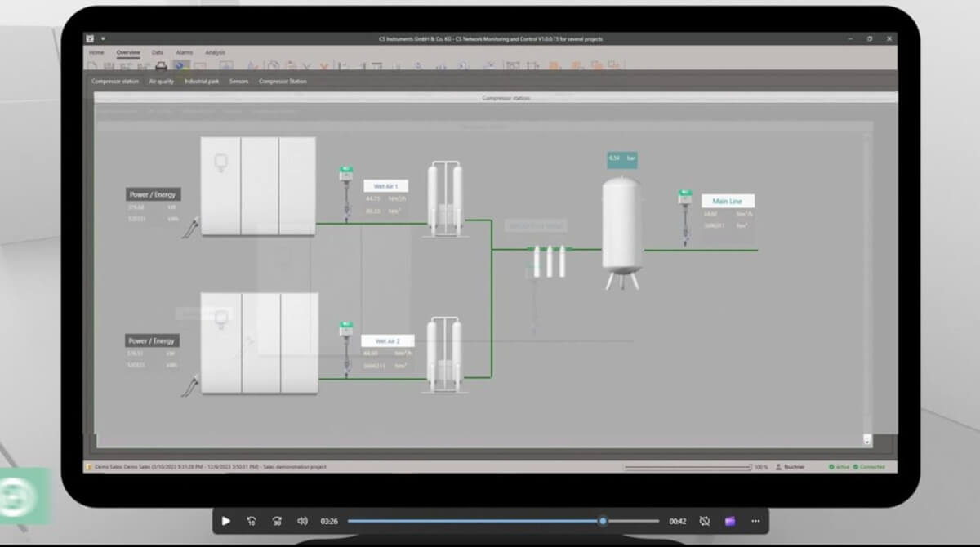The width and height of the screenshot is (980, 547).
Task: Click the compressed air storage tank
Action: coord(621,225)
